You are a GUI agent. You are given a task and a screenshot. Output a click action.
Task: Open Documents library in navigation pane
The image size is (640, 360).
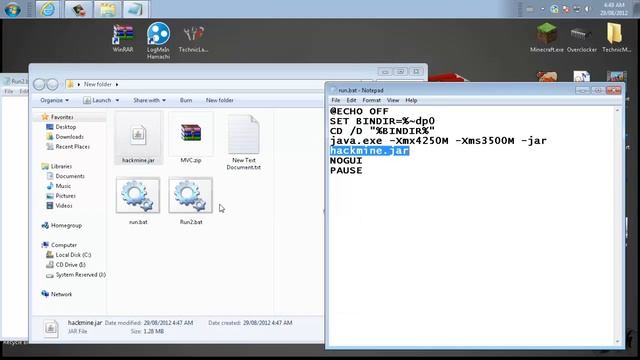(x=70, y=176)
